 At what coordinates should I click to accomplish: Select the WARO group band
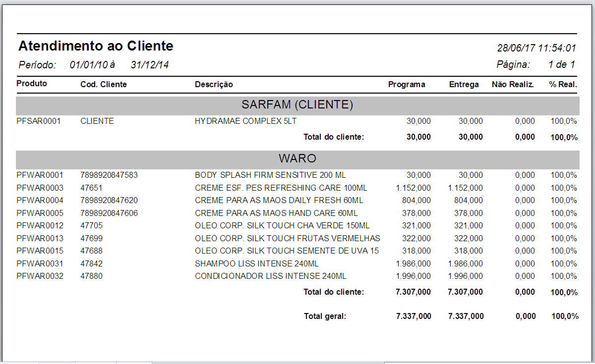297,158
